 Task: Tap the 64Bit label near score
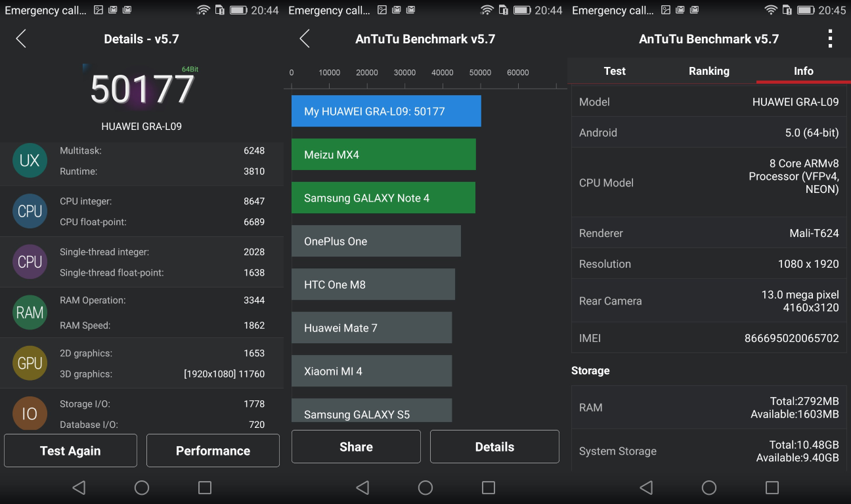pos(190,69)
